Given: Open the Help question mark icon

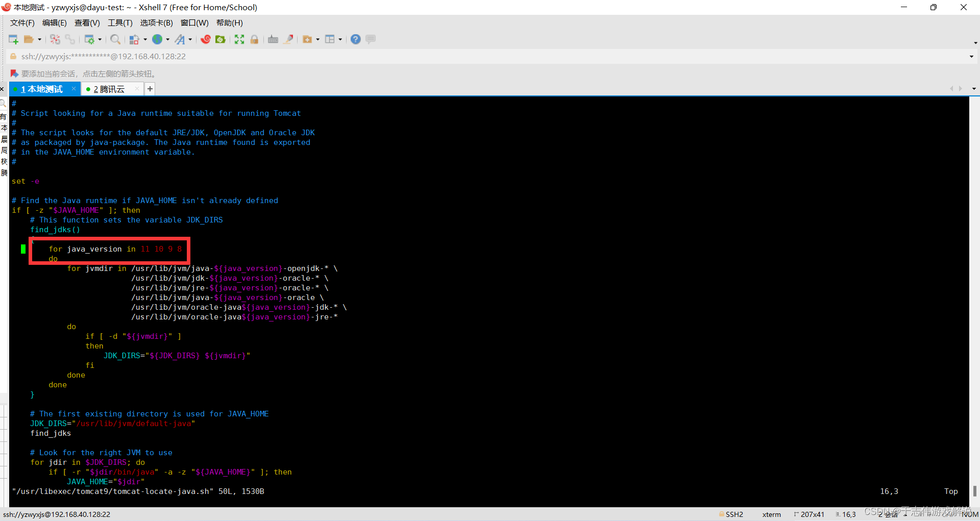Looking at the screenshot, I should (356, 39).
